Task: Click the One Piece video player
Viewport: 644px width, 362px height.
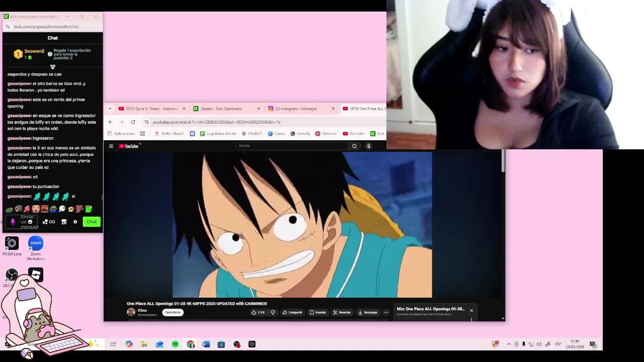Action: click(302, 225)
